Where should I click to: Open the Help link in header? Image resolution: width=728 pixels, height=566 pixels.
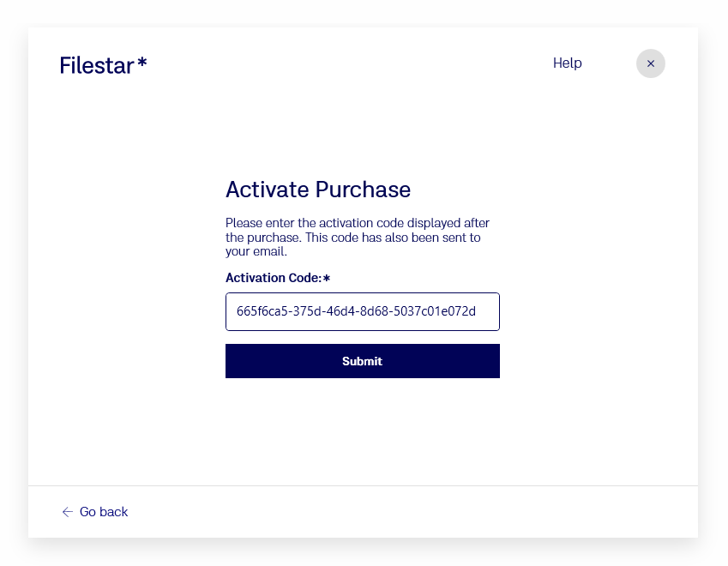tap(567, 63)
